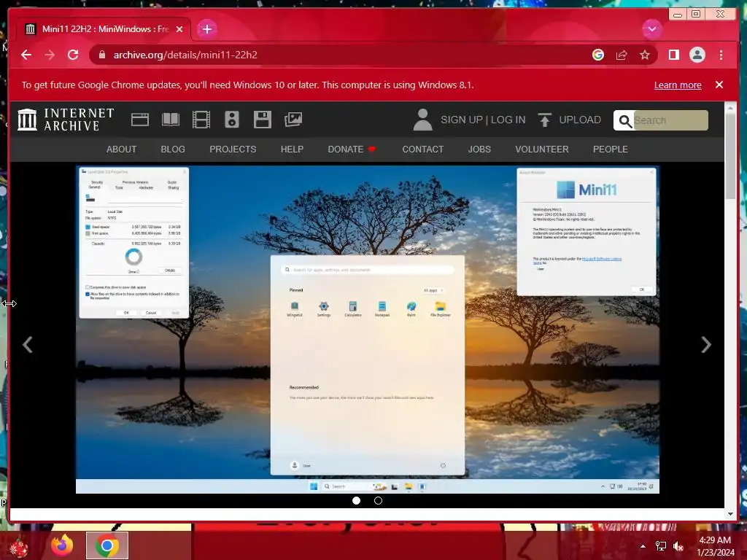Open the ABOUT menu item
Screen dimensions: 747x560
[122, 149]
